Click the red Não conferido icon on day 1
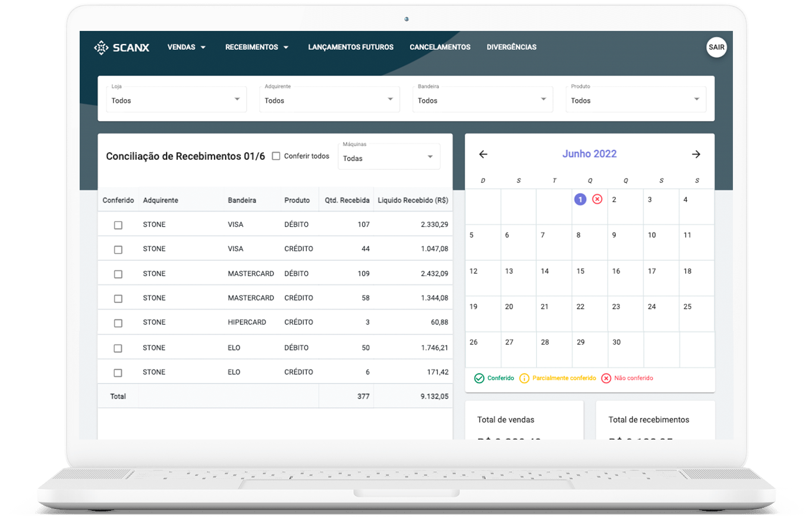Screen dimensions: 812x531 click(x=597, y=200)
